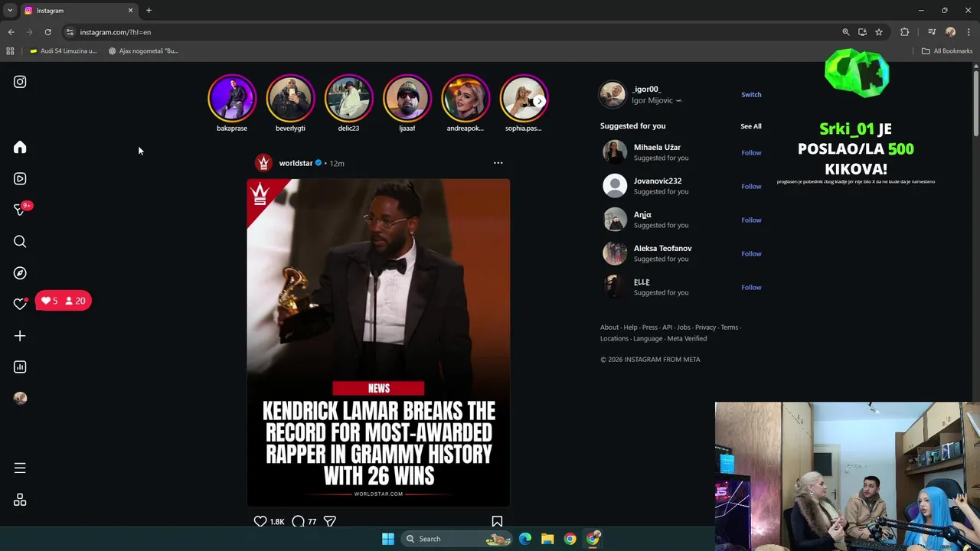Click See All suggestions
The height and width of the screenshot is (551, 980).
click(x=751, y=126)
